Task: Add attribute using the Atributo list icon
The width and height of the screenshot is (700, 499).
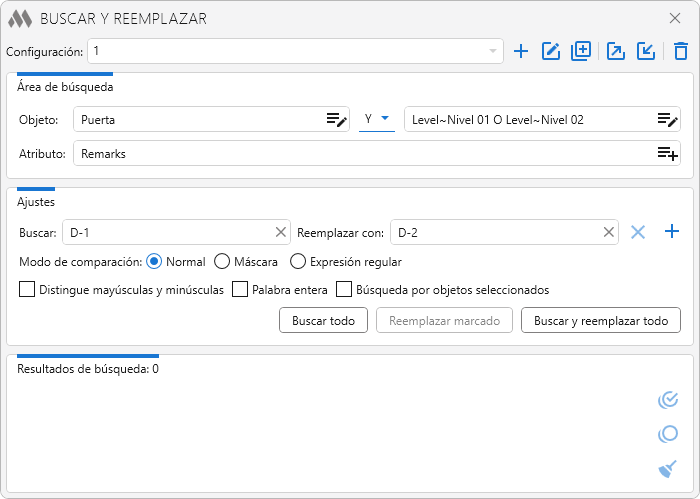Action: point(667,154)
